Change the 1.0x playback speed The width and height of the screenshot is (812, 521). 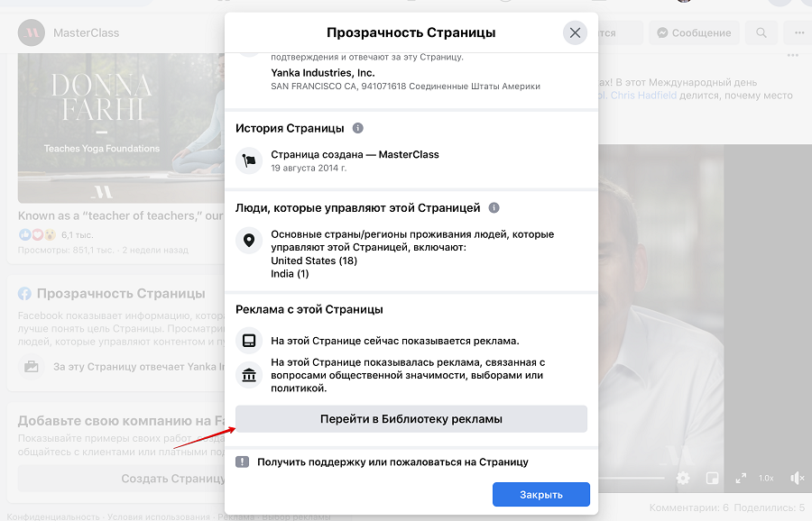[x=766, y=478]
